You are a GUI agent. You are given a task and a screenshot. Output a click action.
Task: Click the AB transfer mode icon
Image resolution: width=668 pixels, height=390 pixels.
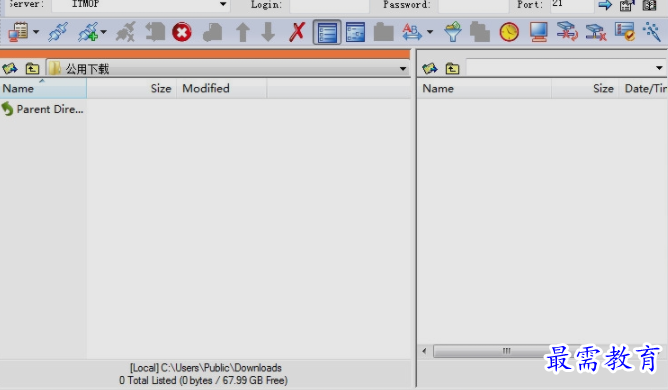click(412, 32)
